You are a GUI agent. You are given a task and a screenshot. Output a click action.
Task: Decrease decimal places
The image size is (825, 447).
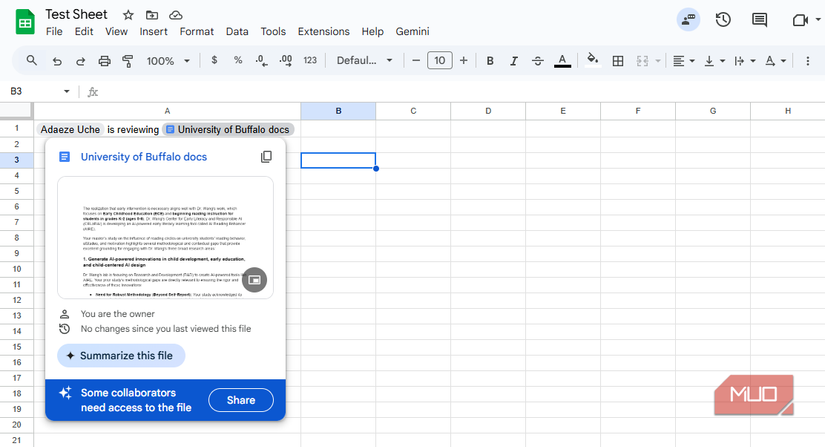261,60
